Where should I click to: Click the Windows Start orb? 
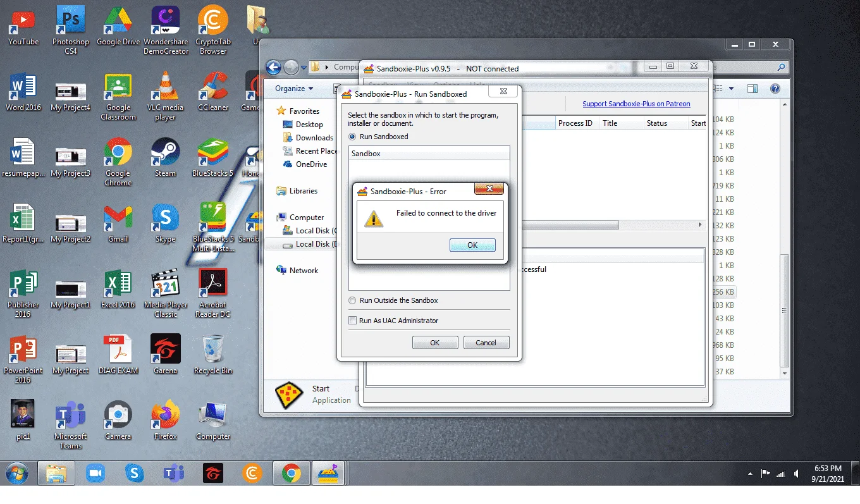pyautogui.click(x=17, y=473)
